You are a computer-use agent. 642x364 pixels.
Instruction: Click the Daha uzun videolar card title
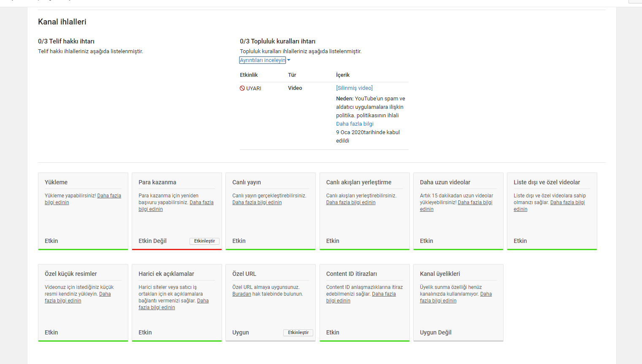click(x=445, y=182)
